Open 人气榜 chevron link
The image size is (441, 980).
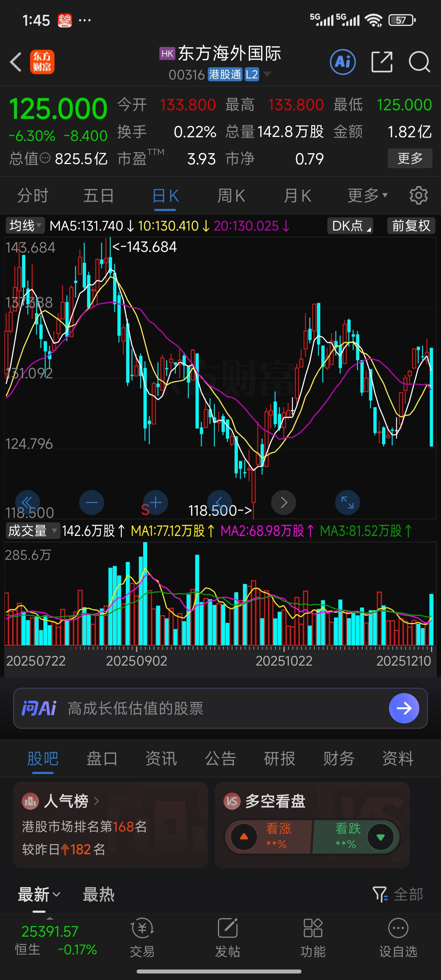tap(96, 801)
